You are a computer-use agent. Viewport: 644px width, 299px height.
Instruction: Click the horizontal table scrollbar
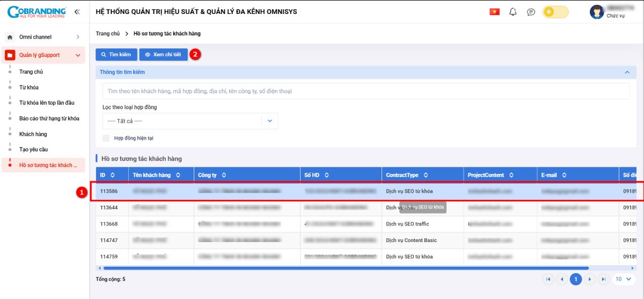click(343, 267)
